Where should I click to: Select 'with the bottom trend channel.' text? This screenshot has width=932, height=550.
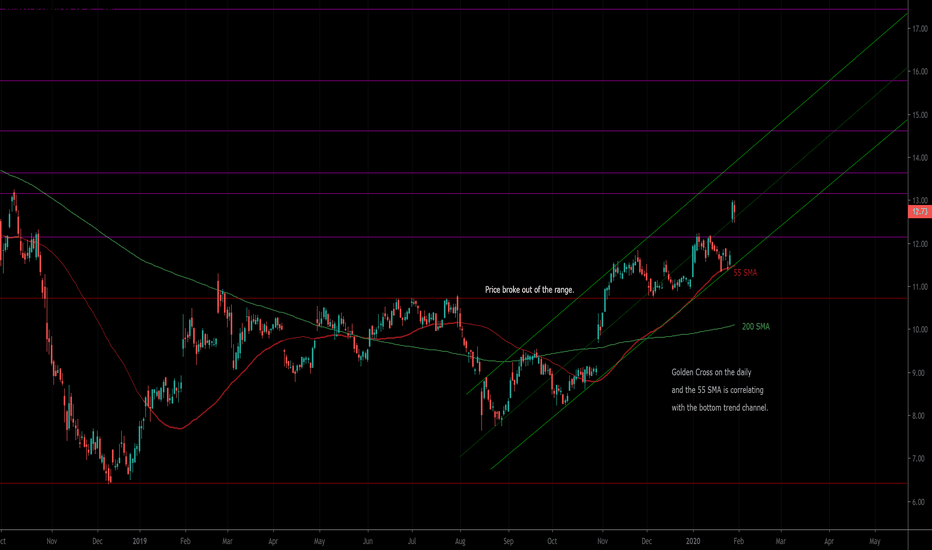point(720,408)
